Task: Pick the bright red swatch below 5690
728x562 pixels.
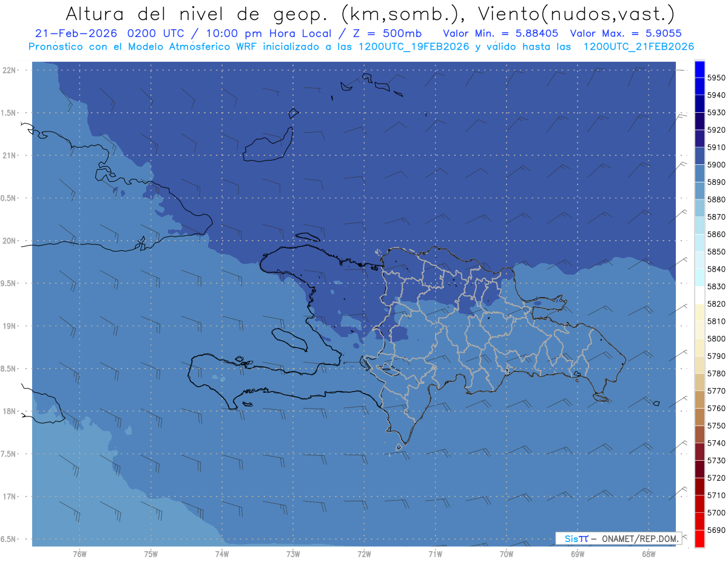Action: coord(699,538)
